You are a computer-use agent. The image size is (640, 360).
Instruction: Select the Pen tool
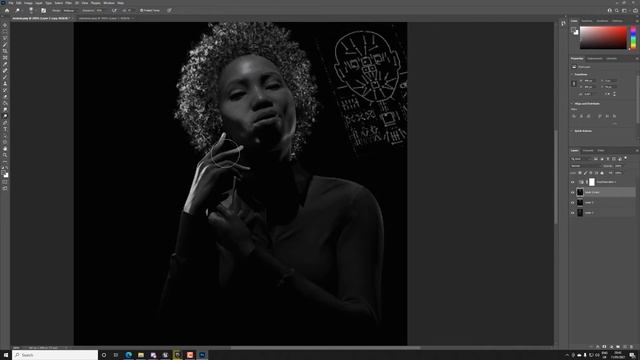(5, 123)
